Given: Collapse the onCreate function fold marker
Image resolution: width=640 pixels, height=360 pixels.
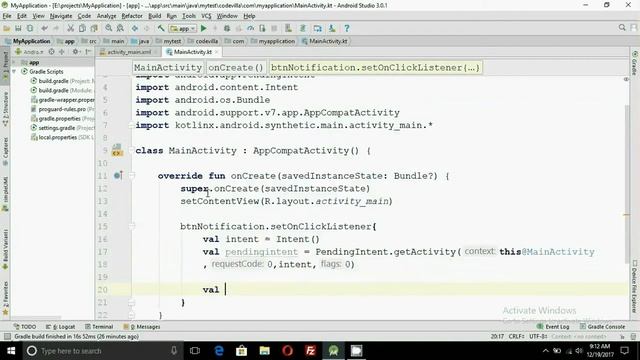Looking at the screenshot, I should [x=132, y=176].
